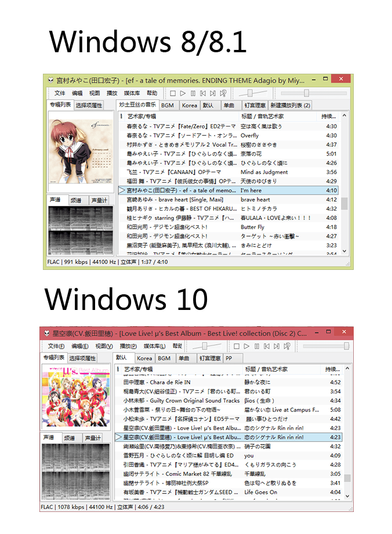Skip to next track in upper player

pos(213,93)
